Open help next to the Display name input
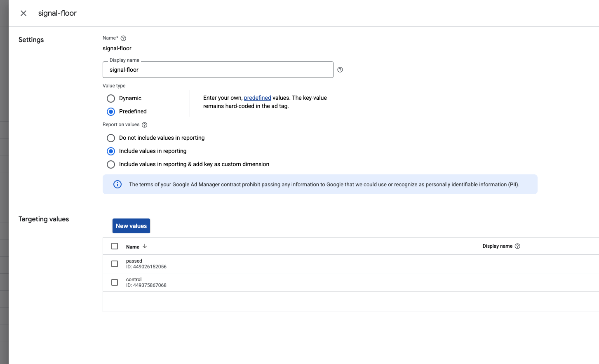 pyautogui.click(x=340, y=70)
